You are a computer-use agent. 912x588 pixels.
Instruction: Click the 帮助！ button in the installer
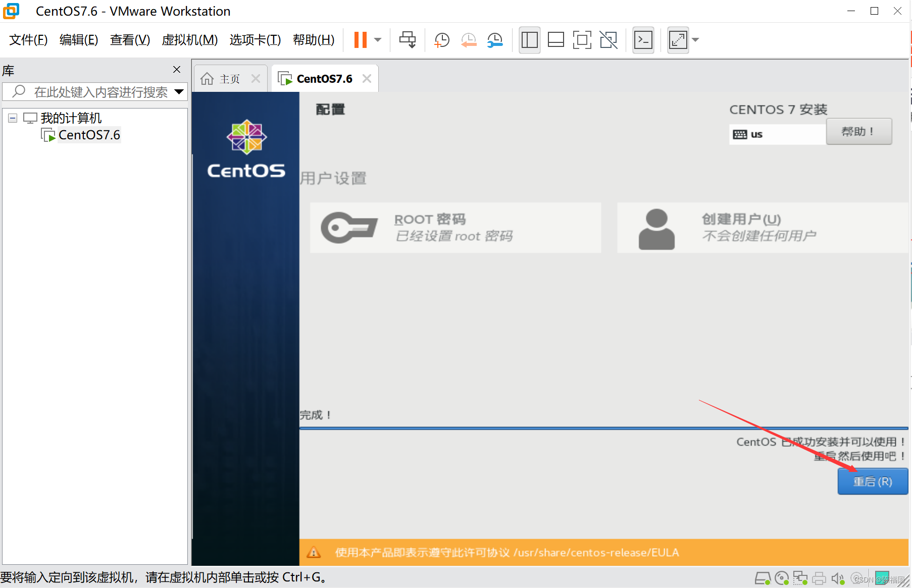[858, 132]
